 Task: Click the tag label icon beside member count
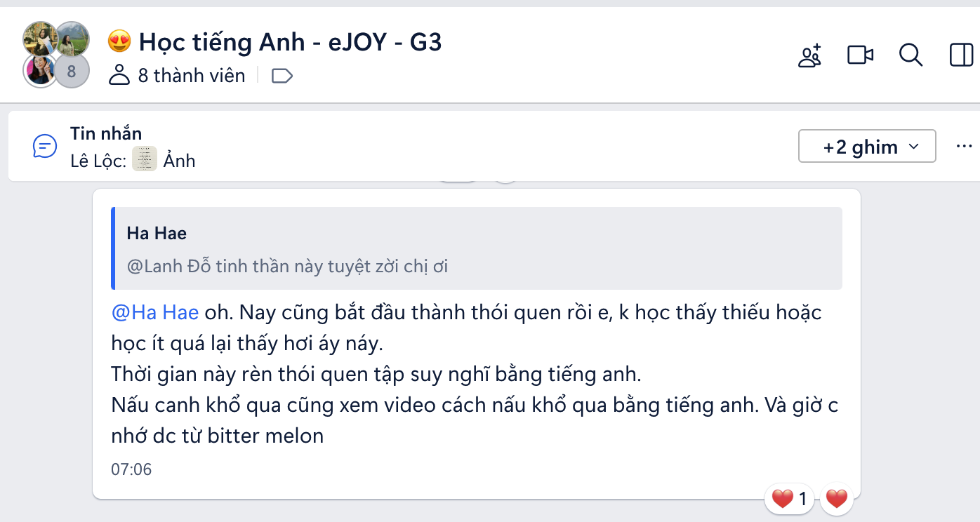tap(282, 76)
